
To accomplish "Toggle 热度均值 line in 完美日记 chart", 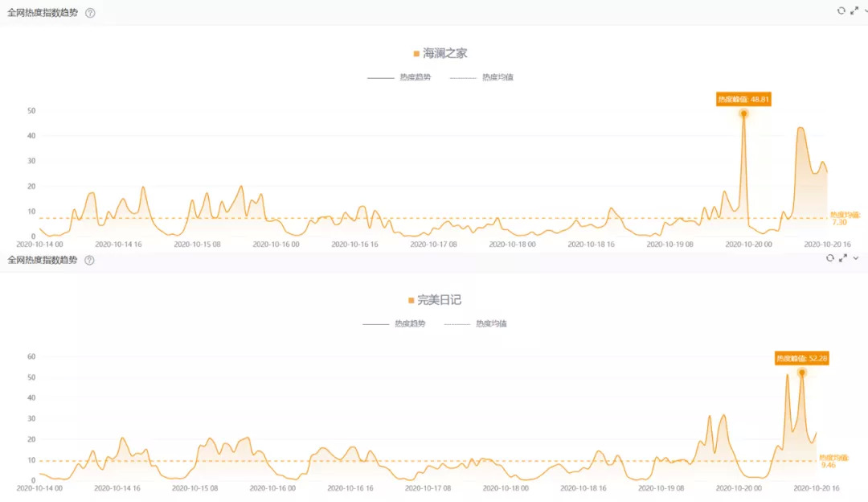I will coord(475,323).
